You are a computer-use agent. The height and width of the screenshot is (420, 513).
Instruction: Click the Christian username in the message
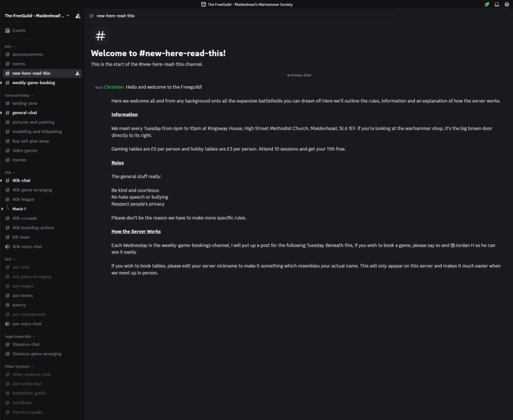[114, 87]
